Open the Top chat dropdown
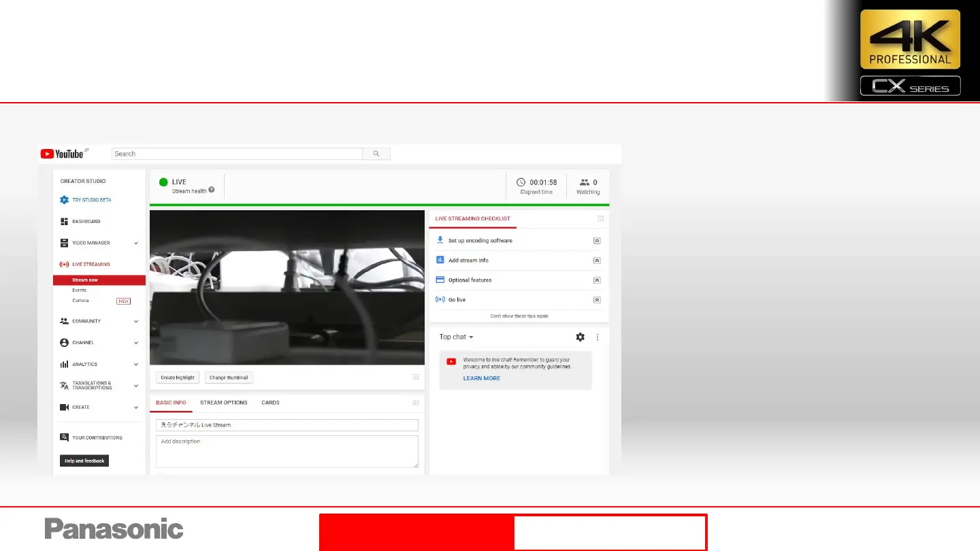980x551 pixels. pos(456,337)
